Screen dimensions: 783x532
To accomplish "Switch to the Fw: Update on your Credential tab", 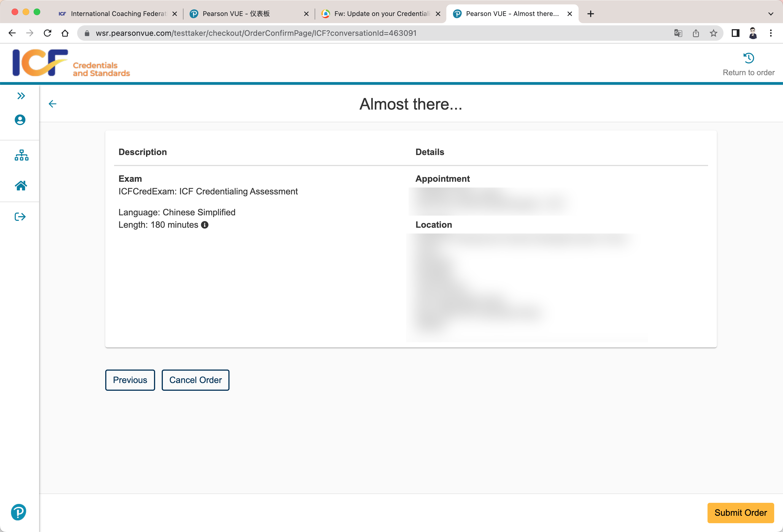I will pyautogui.click(x=381, y=14).
